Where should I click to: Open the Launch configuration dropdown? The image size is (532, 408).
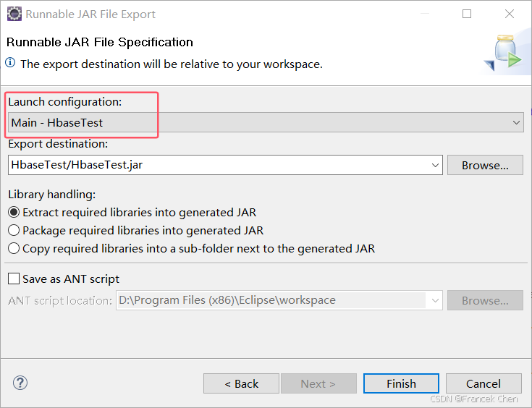[517, 123]
